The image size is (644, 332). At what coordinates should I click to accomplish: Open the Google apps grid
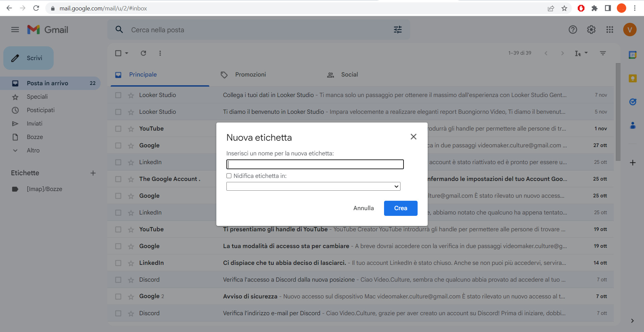(610, 30)
